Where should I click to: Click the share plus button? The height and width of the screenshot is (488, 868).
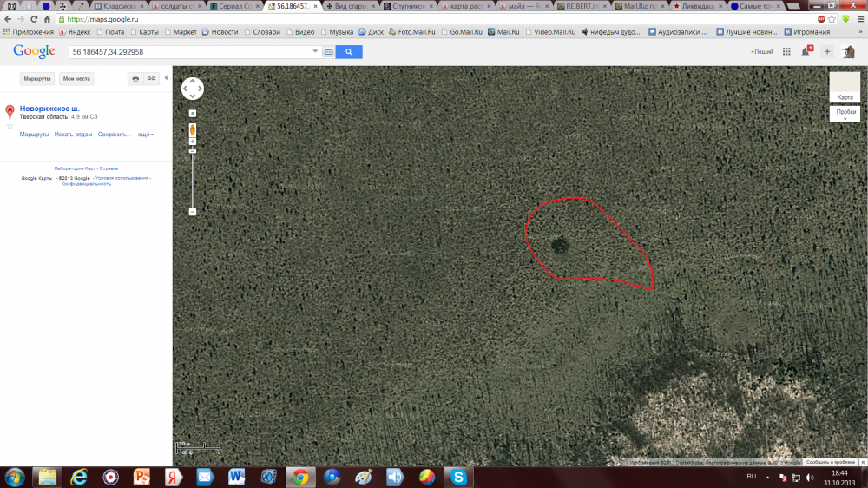pyautogui.click(x=827, y=52)
